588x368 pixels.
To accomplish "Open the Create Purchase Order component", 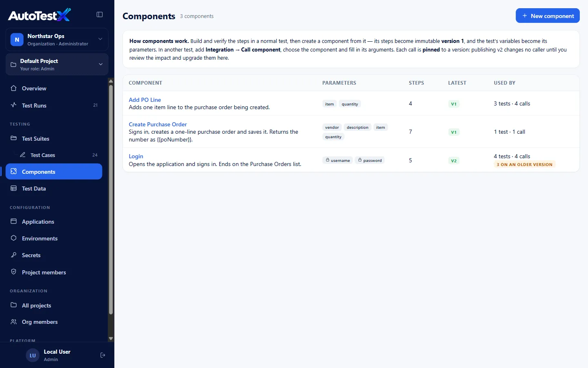I will pyautogui.click(x=158, y=124).
